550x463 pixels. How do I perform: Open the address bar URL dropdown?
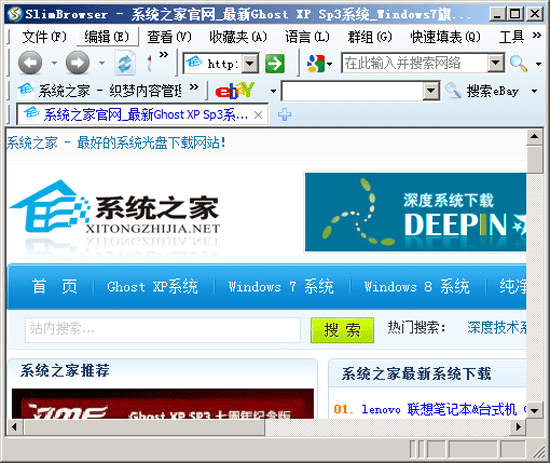250,63
